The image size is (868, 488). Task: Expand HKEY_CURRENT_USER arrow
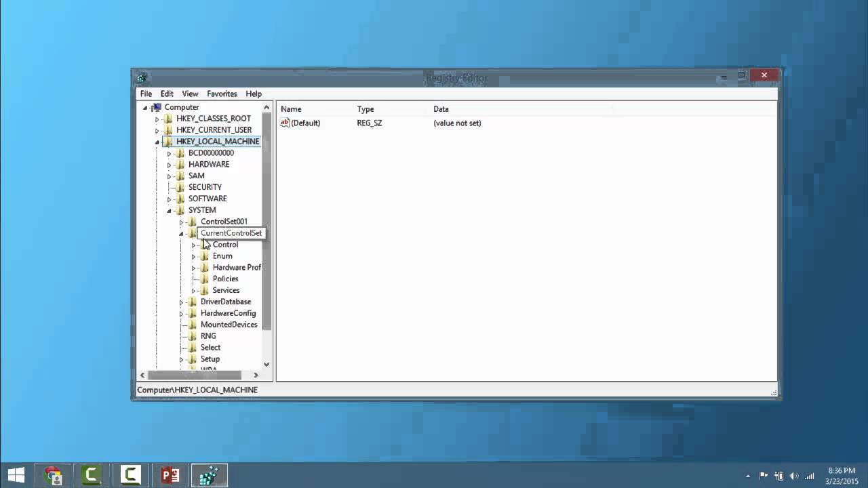pyautogui.click(x=157, y=130)
